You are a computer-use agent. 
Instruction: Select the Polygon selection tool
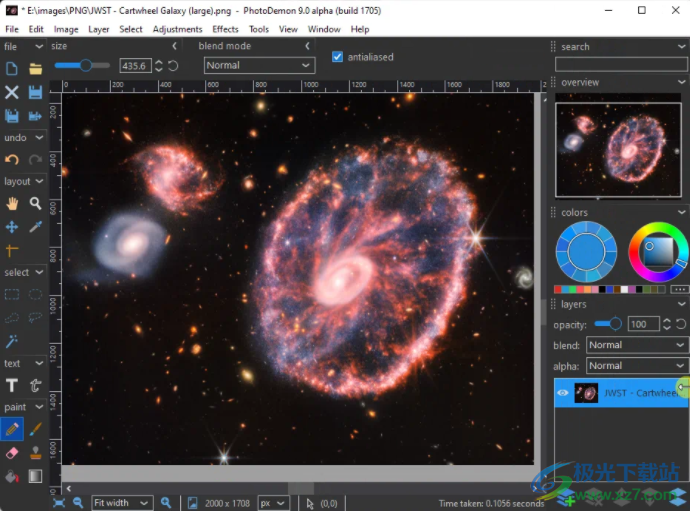coord(12,318)
